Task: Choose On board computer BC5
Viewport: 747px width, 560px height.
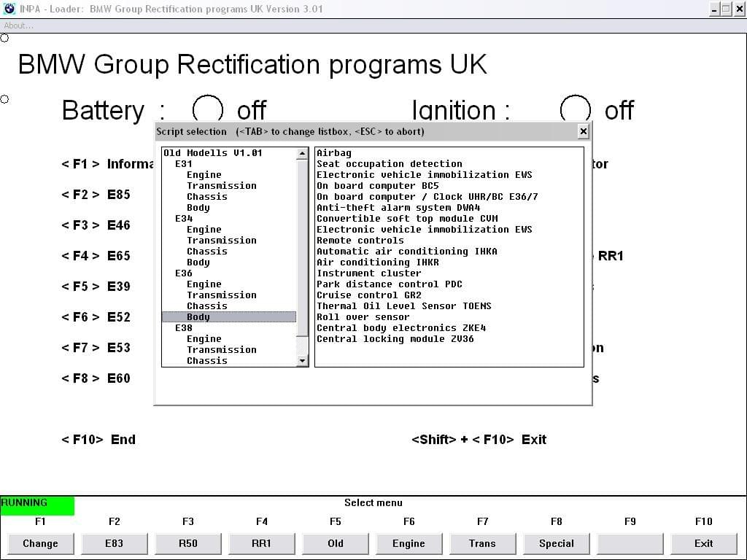Action: (x=378, y=186)
